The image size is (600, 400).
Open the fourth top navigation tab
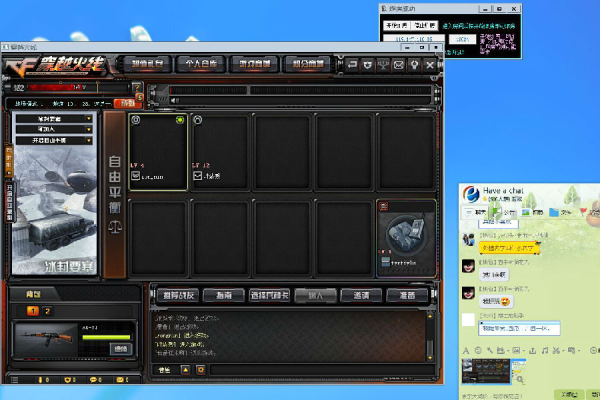click(x=308, y=64)
